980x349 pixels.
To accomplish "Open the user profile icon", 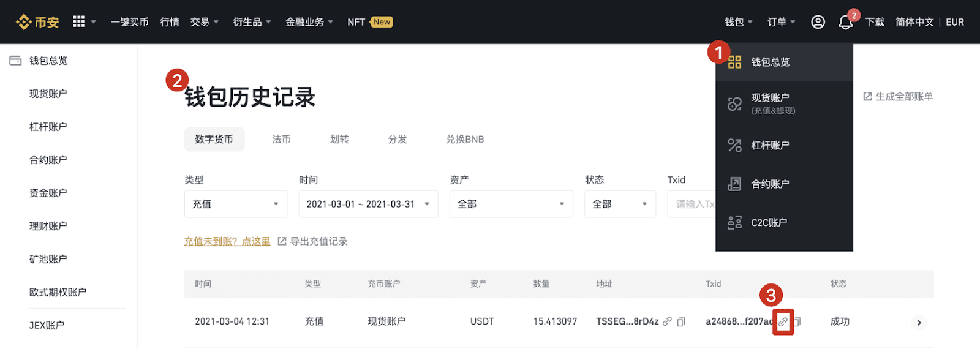I will tap(818, 22).
